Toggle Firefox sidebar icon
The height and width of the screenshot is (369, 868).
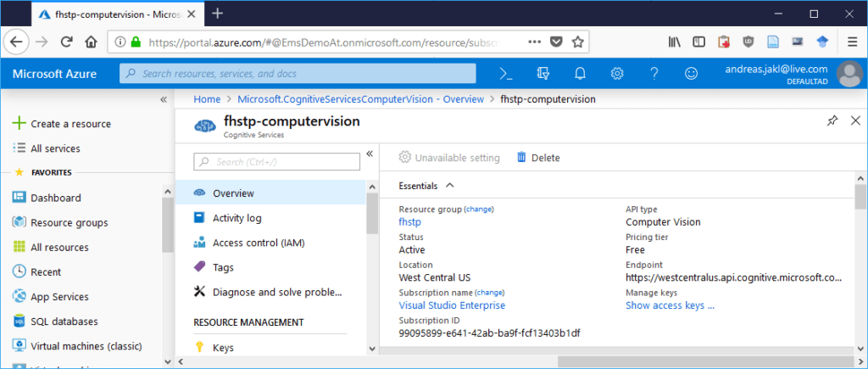point(698,42)
